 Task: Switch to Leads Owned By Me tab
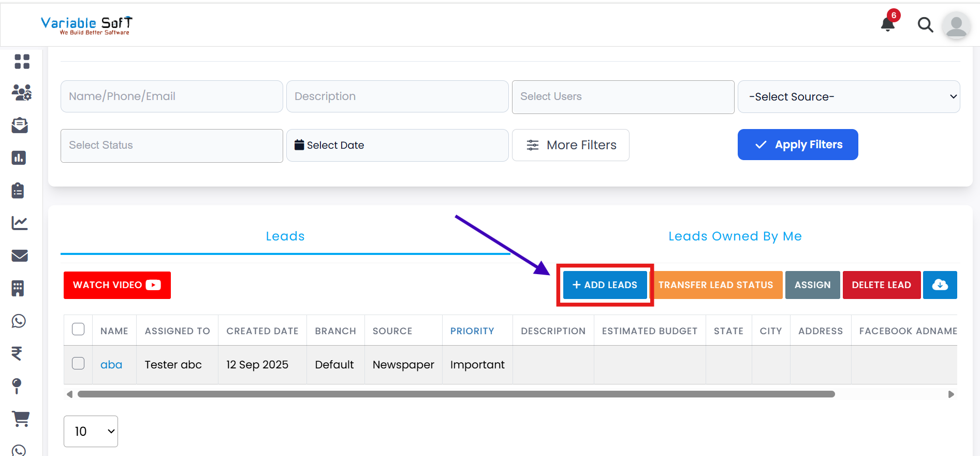click(735, 236)
